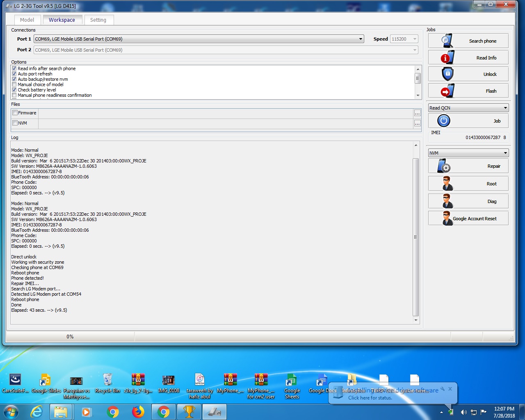Screen dimensions: 525x420
Task: Open Pacquiao vs Matthysse video file
Action: [x=76, y=386]
